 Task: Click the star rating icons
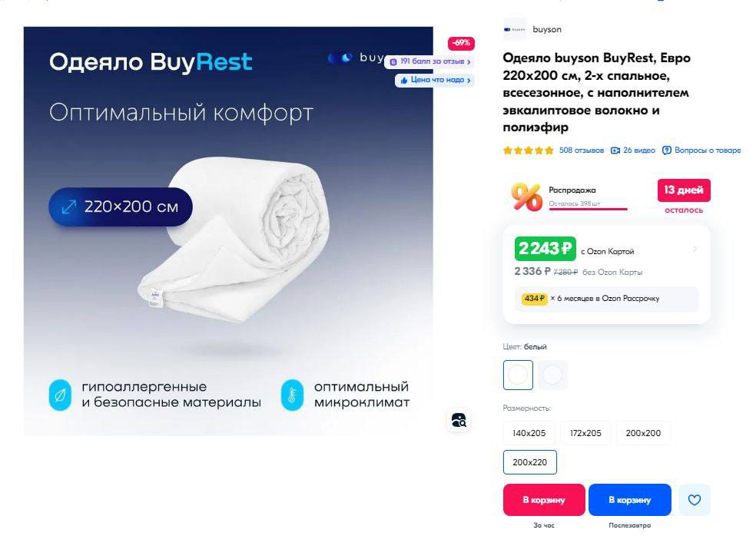click(x=529, y=150)
